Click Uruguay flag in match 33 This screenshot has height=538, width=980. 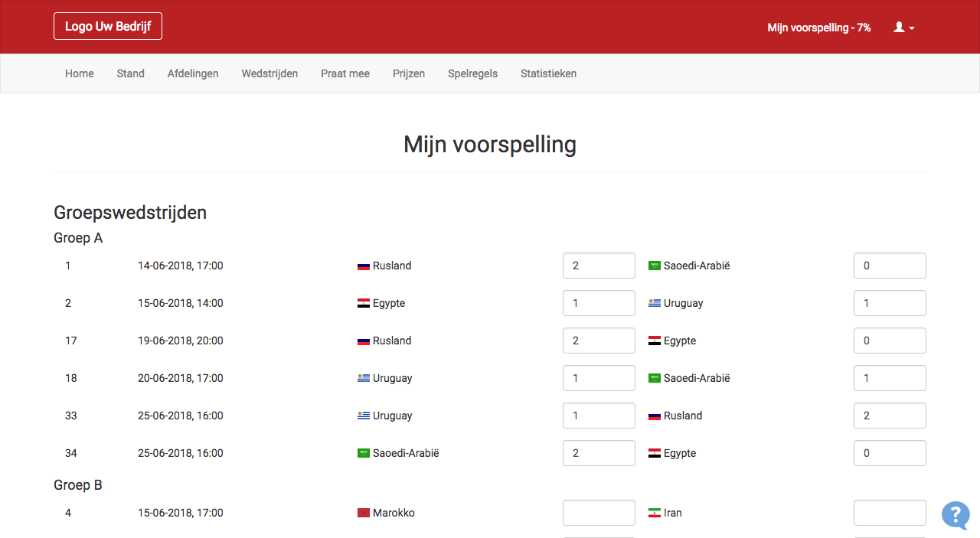pyautogui.click(x=364, y=416)
